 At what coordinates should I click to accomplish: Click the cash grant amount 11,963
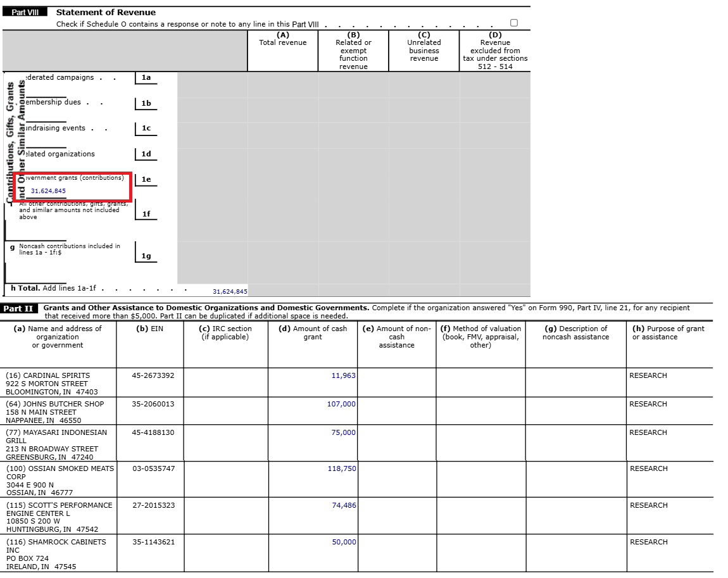point(343,375)
